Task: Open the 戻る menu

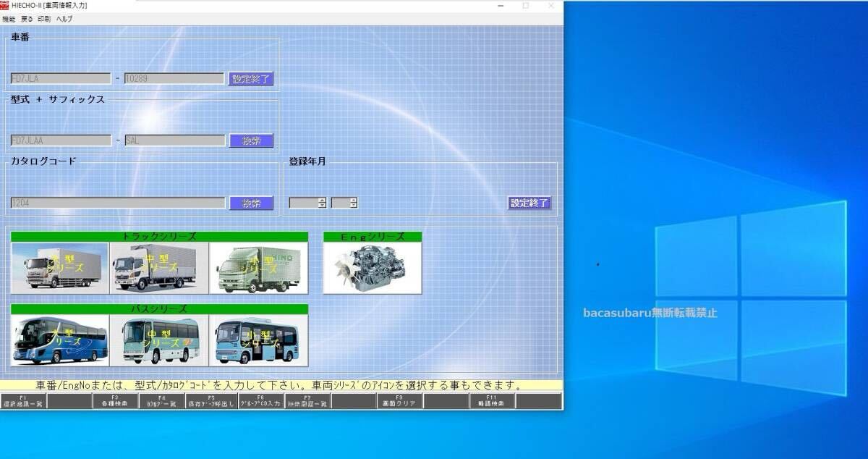Action: (27, 19)
